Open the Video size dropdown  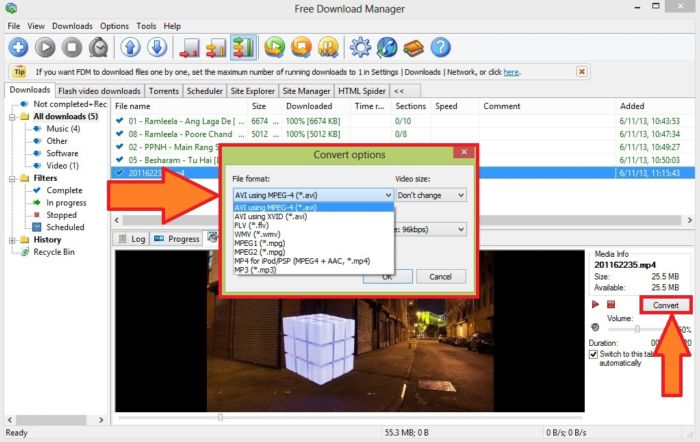431,195
